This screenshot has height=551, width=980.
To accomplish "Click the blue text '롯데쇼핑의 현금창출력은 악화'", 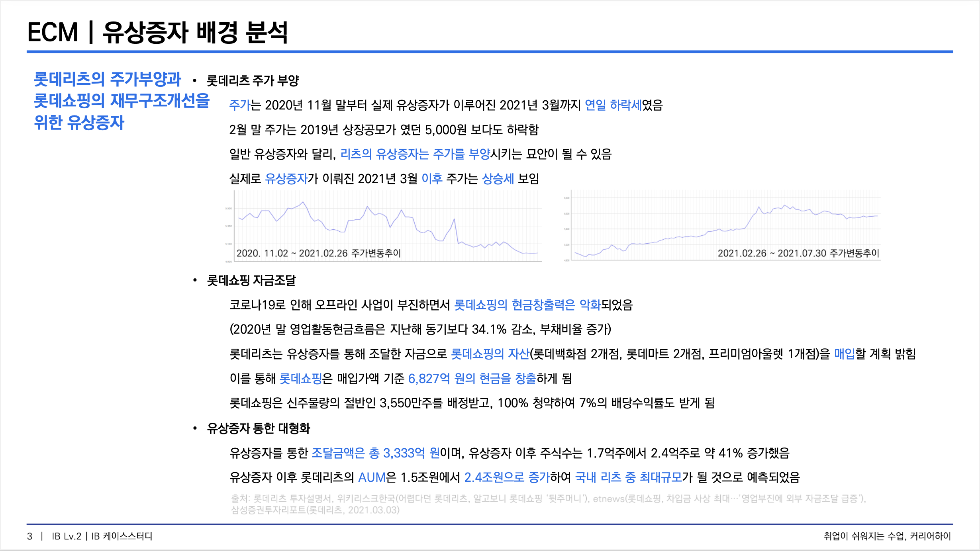I will pos(527,305).
